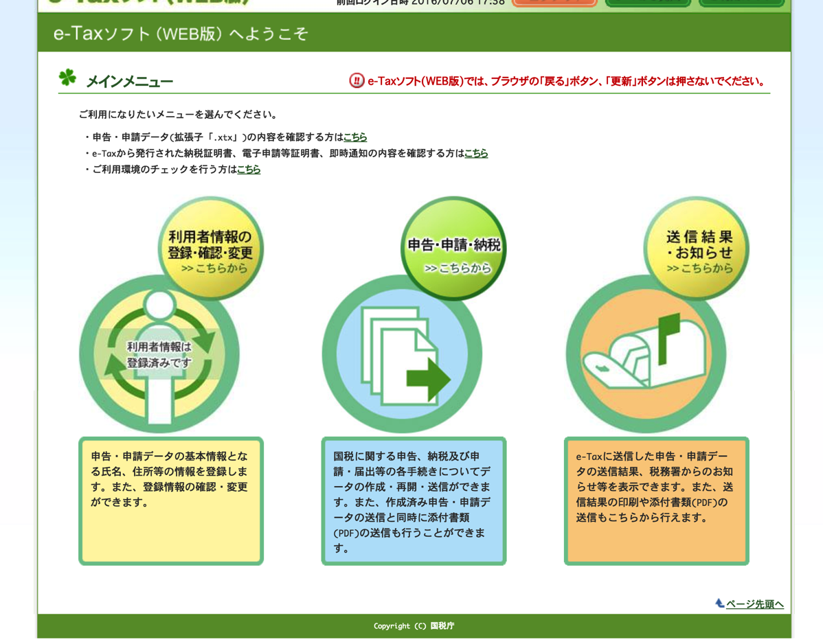823x644 pixels.
Task: Click the メインメニュー heading text
Action: click(x=129, y=82)
